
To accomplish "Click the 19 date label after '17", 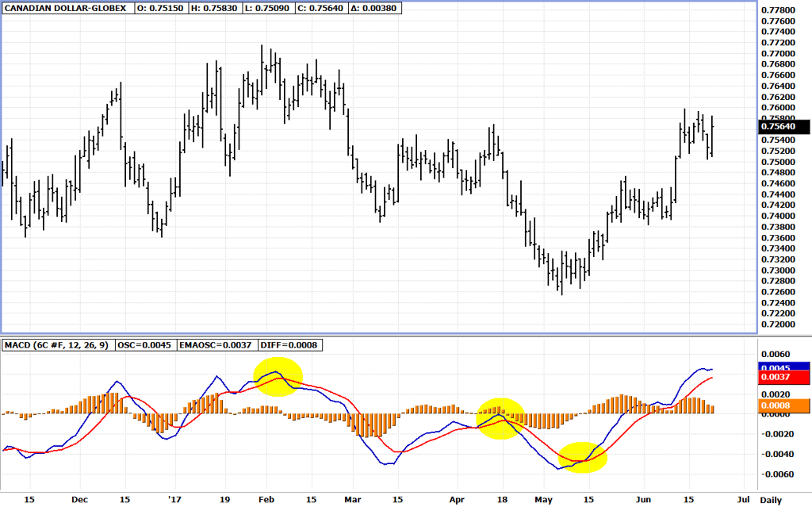I will (x=224, y=500).
